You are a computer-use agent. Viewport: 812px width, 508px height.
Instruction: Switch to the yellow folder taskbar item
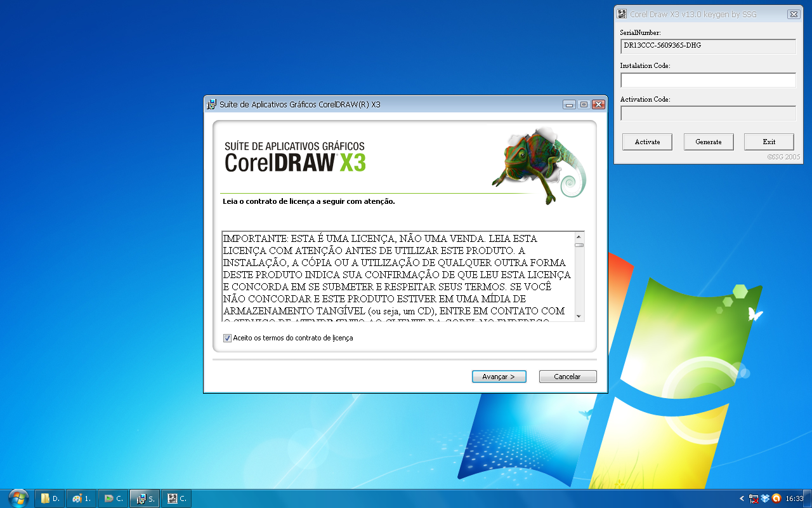50,498
